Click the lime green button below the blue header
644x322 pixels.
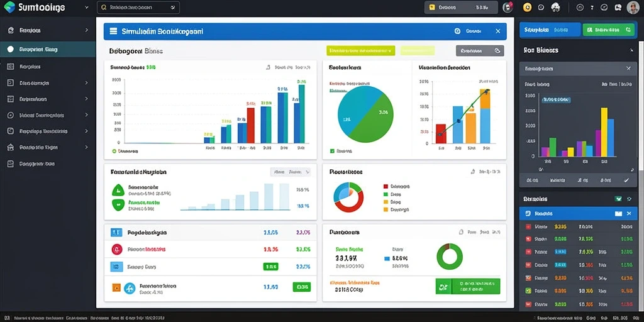(360, 50)
